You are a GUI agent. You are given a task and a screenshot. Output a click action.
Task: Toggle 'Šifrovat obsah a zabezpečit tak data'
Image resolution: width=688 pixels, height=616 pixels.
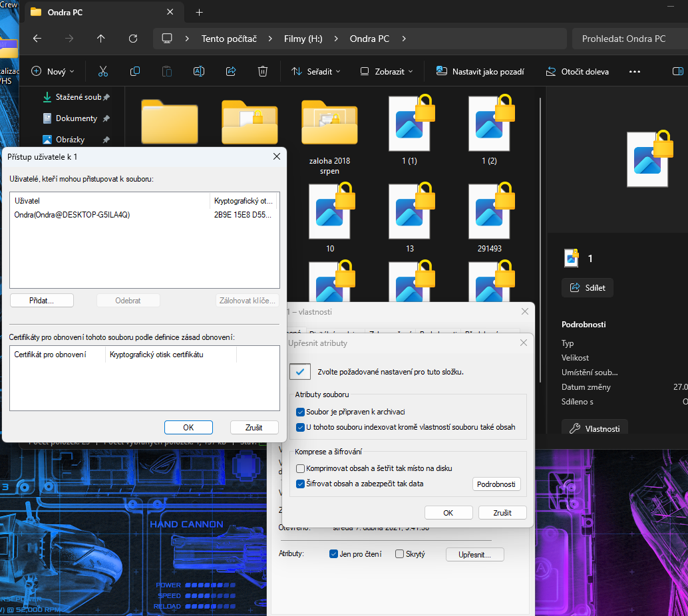(x=301, y=484)
